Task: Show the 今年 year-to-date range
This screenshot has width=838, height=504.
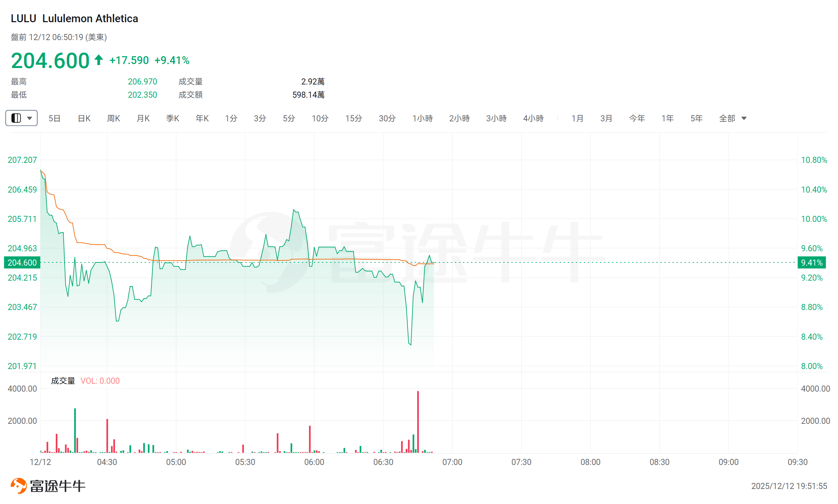Action: pos(637,118)
